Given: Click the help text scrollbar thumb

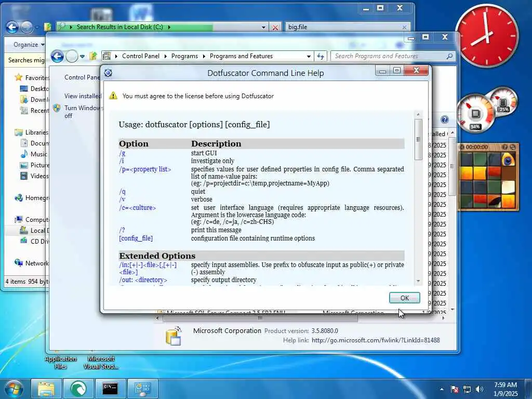Looking at the screenshot, I should click(418, 139).
